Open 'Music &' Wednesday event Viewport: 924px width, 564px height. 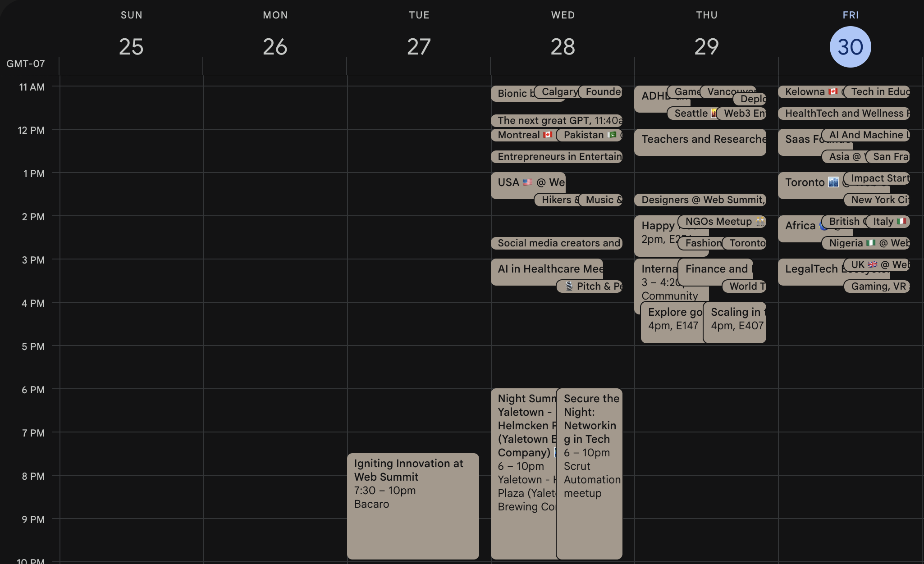601,200
